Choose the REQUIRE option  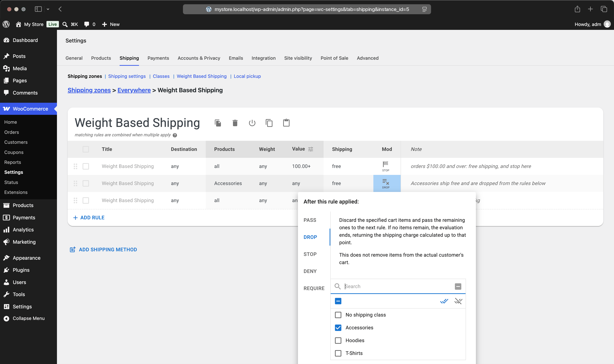314,288
